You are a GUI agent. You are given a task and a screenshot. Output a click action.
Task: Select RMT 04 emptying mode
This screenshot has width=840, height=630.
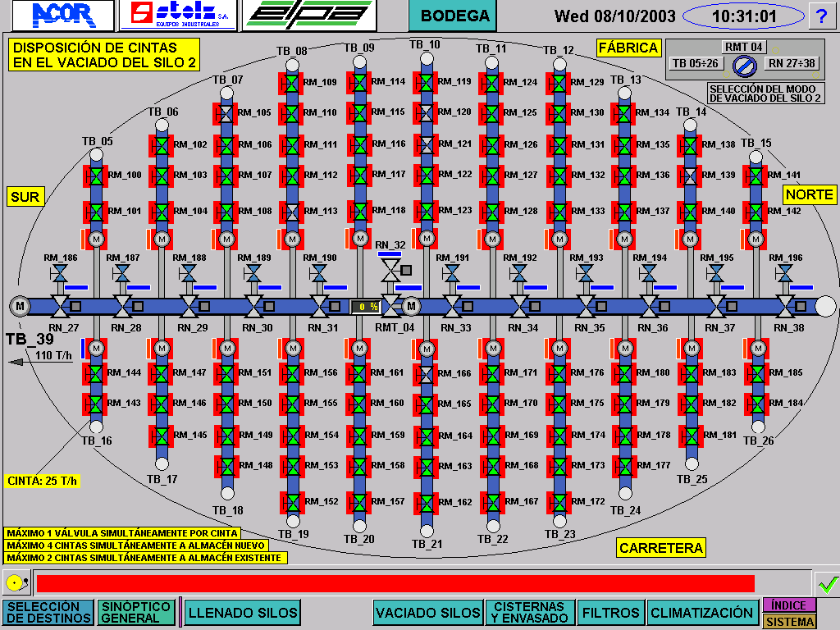tap(744, 47)
